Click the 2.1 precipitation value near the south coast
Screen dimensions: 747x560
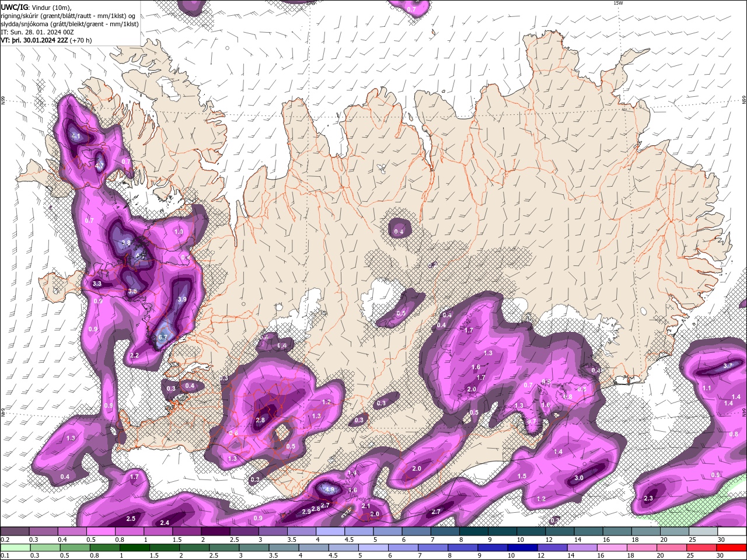point(366,506)
